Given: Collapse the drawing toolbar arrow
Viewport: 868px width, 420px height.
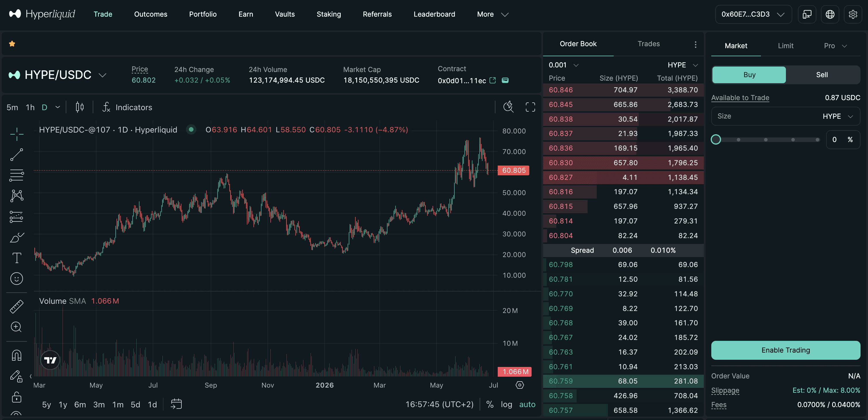Looking at the screenshot, I should click(31, 376).
